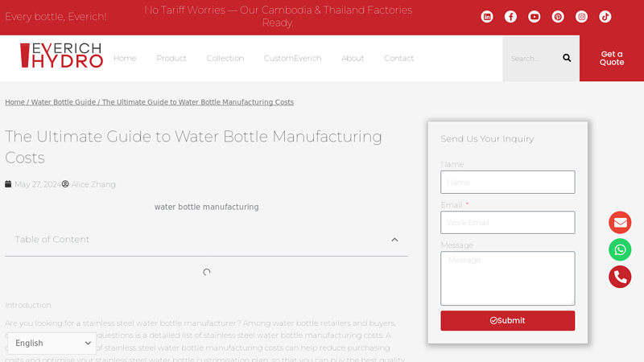
Task: Focus the Name input field
Action: (508, 183)
